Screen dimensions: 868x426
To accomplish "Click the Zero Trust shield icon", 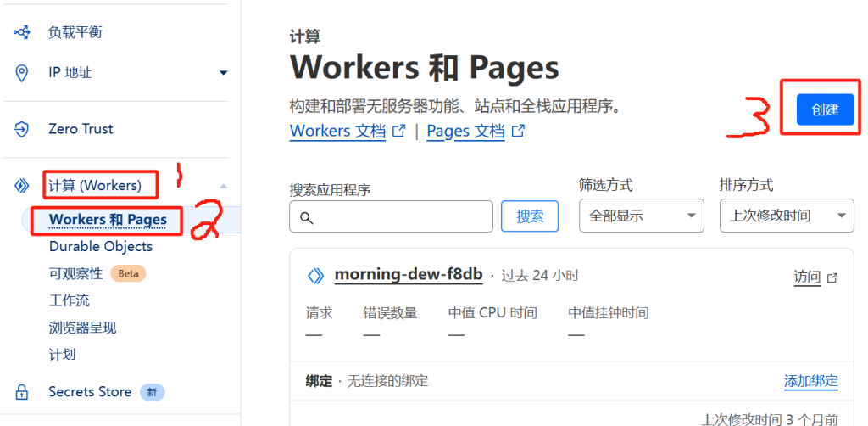I will coord(21,130).
